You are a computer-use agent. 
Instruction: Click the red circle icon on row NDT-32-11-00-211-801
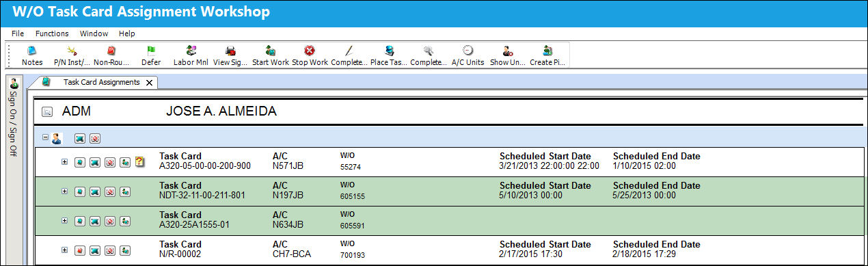coord(110,192)
